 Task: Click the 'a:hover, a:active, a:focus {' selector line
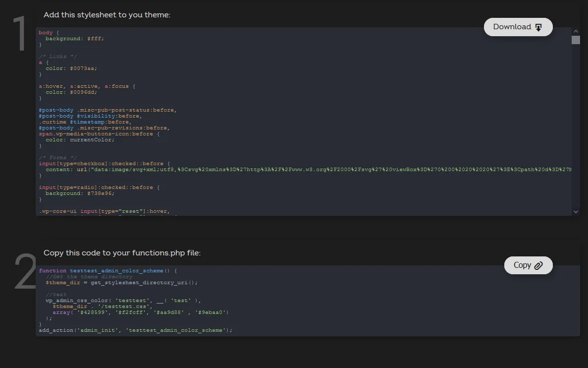[87, 86]
